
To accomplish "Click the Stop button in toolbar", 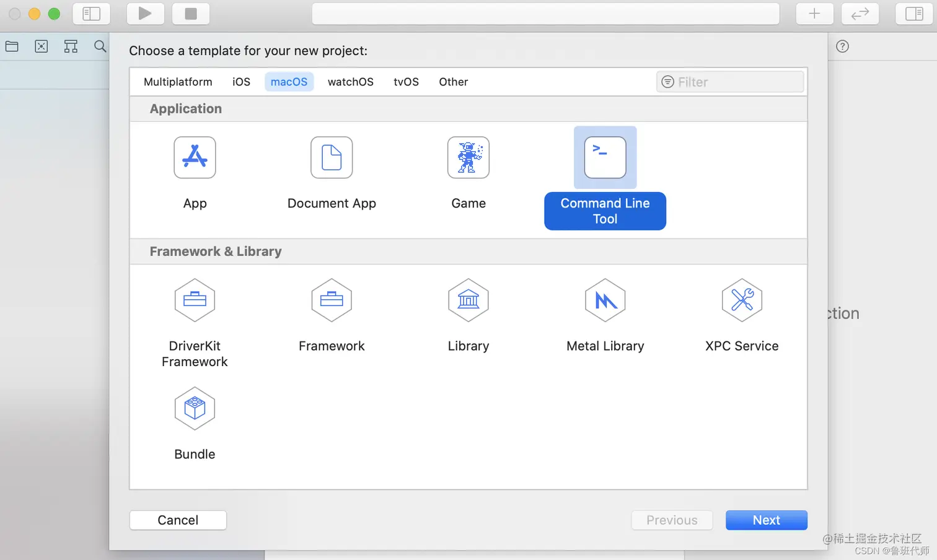I will point(191,14).
